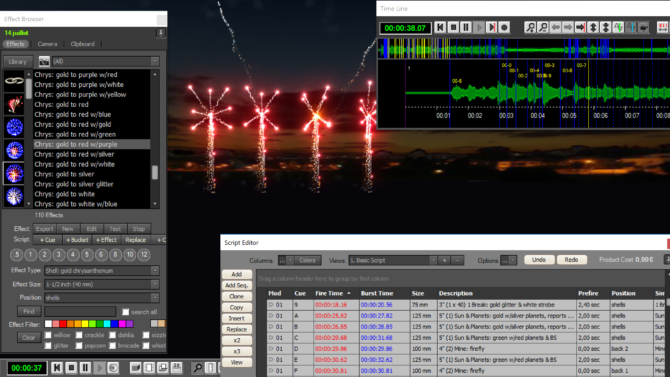This screenshot has width=670, height=377.
Task: Switch to the Camera tab
Action: [x=47, y=44]
